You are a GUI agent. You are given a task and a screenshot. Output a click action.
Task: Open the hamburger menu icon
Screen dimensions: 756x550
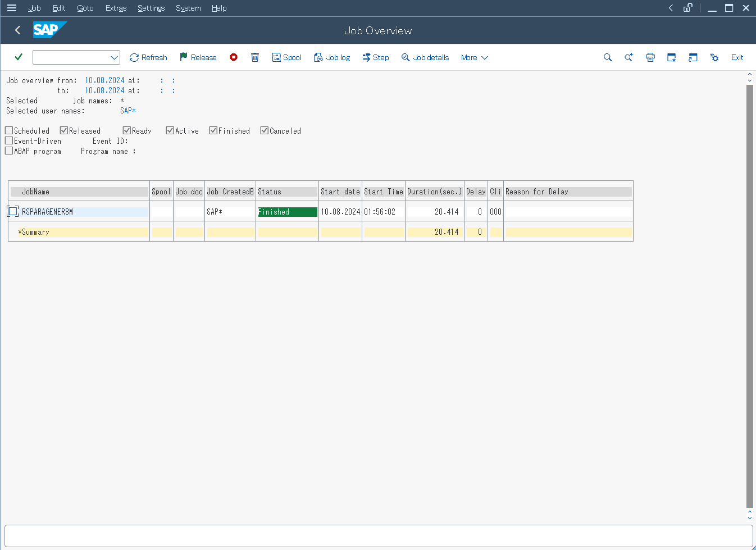point(12,8)
